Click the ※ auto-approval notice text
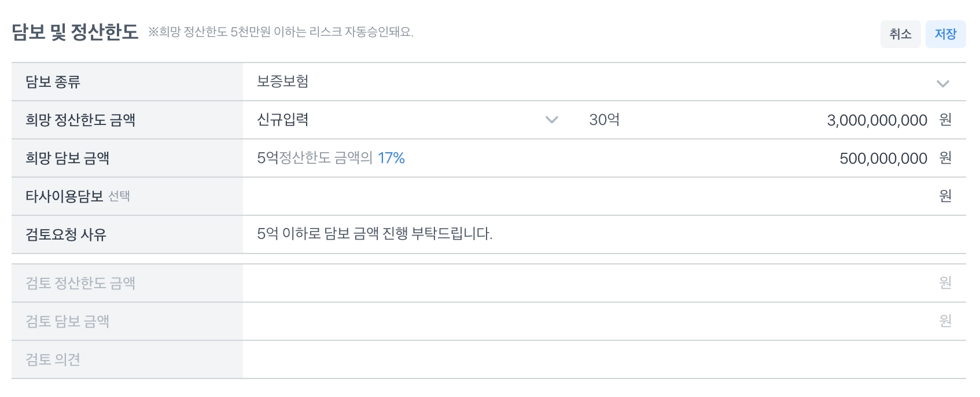Image resolution: width=980 pixels, height=397 pixels. tap(281, 32)
